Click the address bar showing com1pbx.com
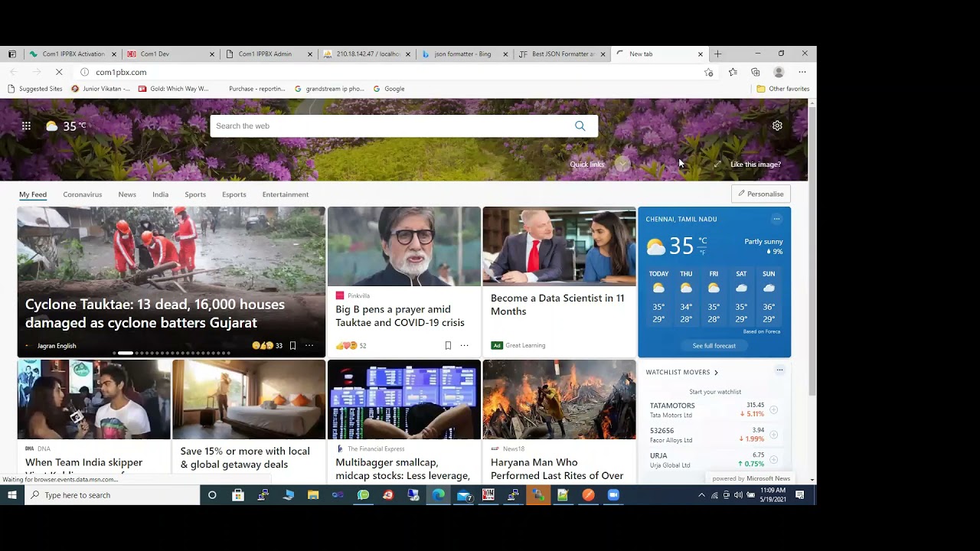Viewport: 980px width, 551px height. 390,72
